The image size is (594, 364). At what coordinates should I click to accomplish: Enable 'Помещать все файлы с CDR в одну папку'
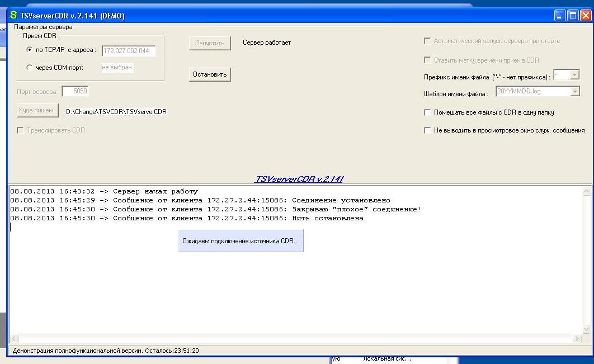coord(427,112)
